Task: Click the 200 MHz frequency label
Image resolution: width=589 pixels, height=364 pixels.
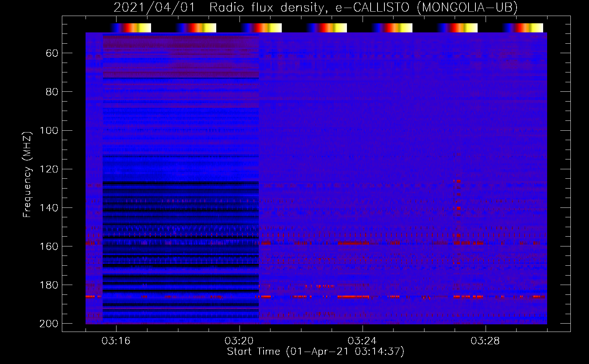Action: pos(49,324)
